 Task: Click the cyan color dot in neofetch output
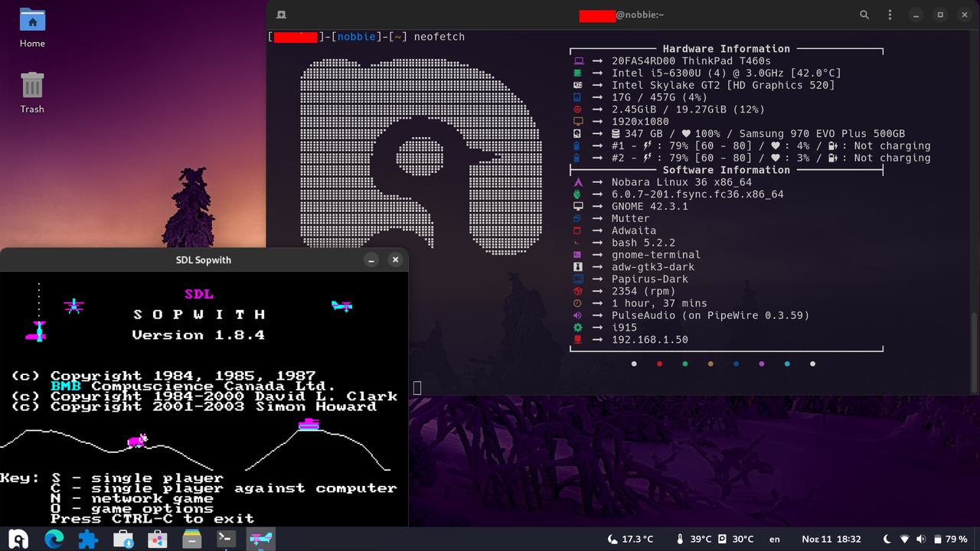787,364
